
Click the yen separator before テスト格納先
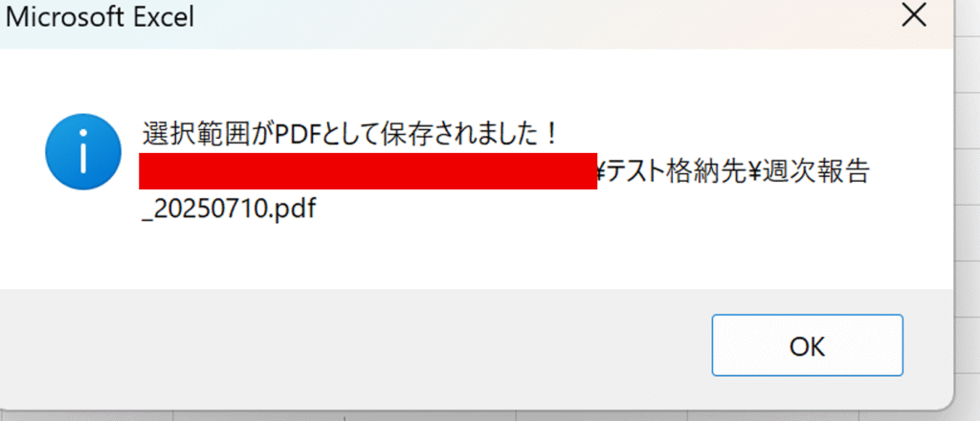[x=603, y=172]
